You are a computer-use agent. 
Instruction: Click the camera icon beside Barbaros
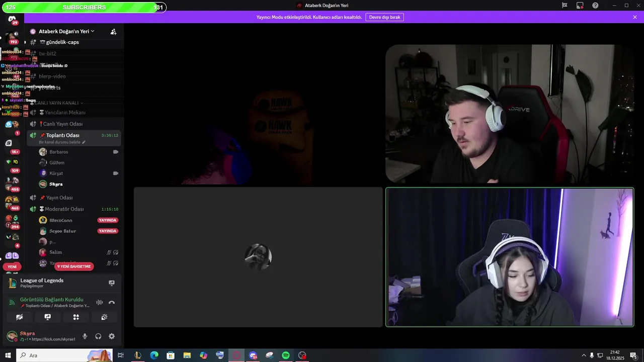[116, 152]
